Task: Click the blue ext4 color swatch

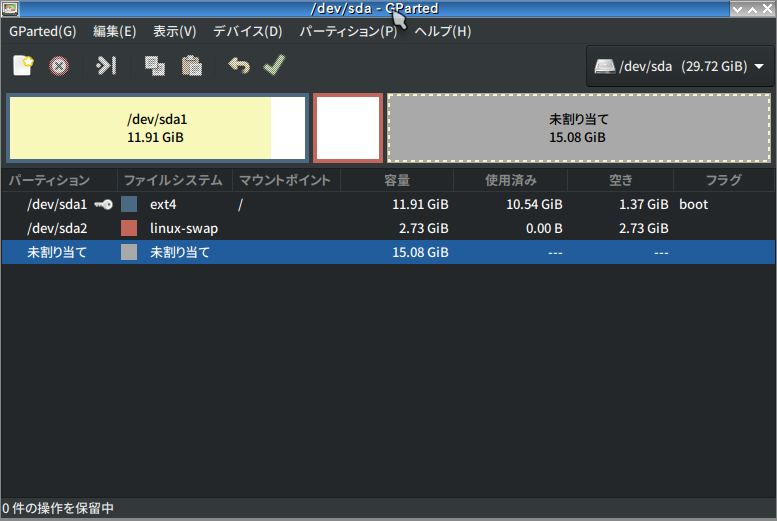Action: tap(129, 204)
